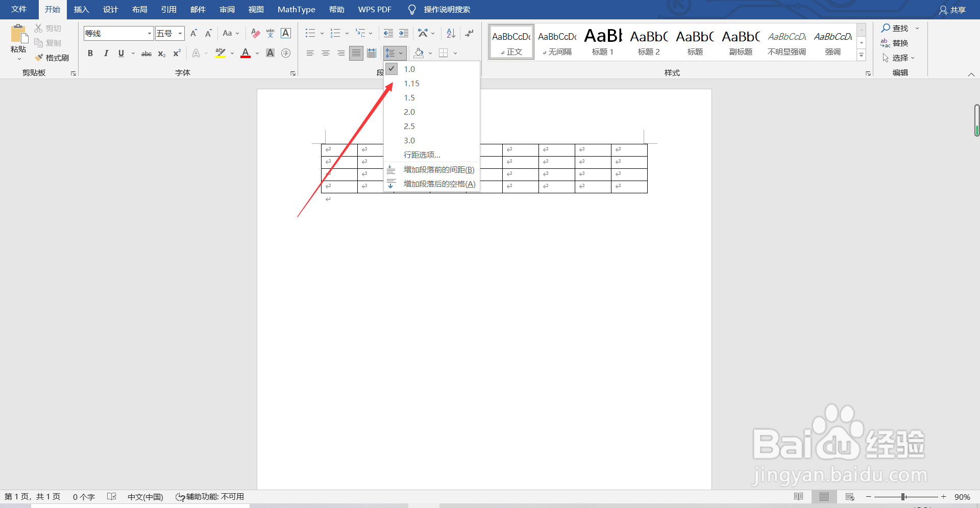The height and width of the screenshot is (508, 980).
Task: Increase font size with the larger A icon
Action: click(194, 33)
